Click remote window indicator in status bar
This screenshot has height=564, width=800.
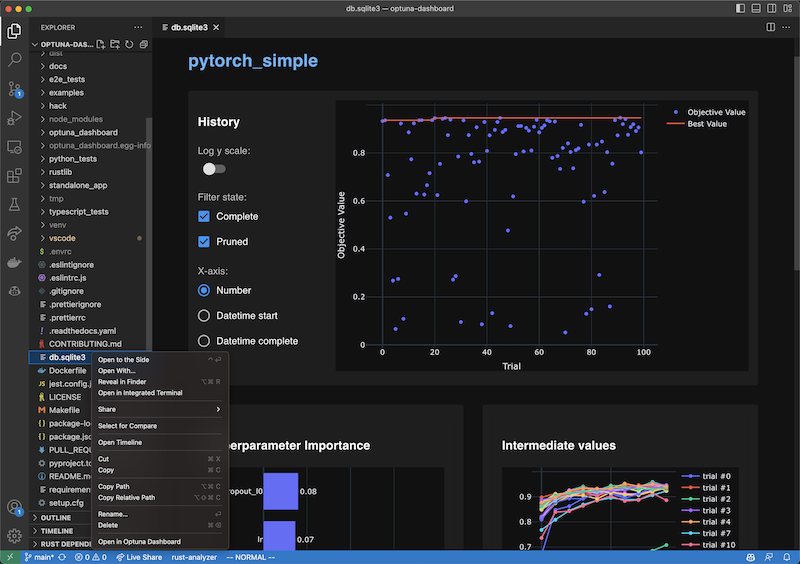[x=10, y=557]
